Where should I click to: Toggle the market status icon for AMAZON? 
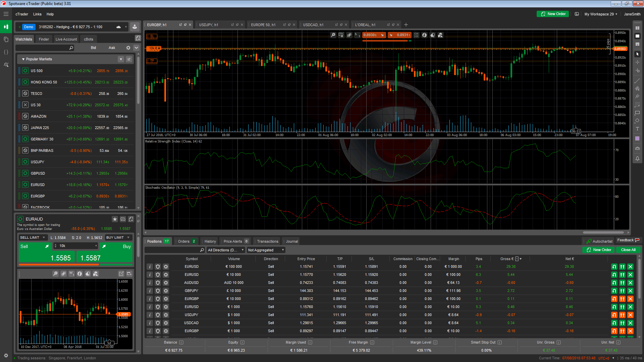[x=25, y=116]
